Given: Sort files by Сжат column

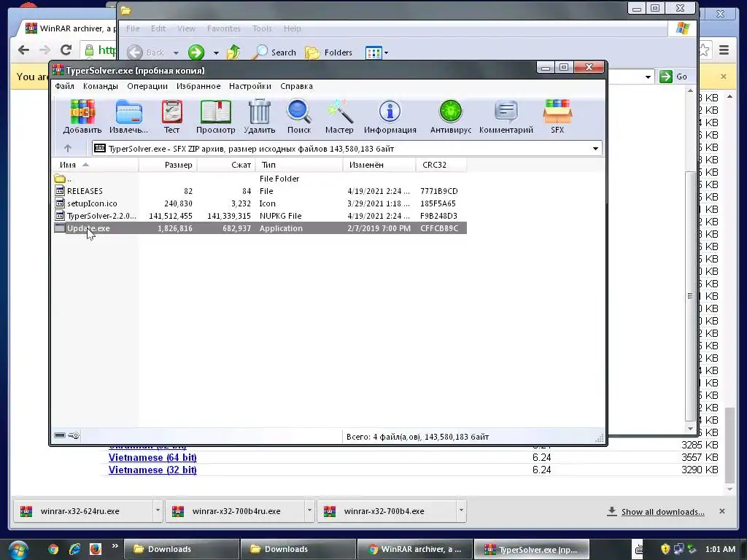Looking at the screenshot, I should (226, 165).
